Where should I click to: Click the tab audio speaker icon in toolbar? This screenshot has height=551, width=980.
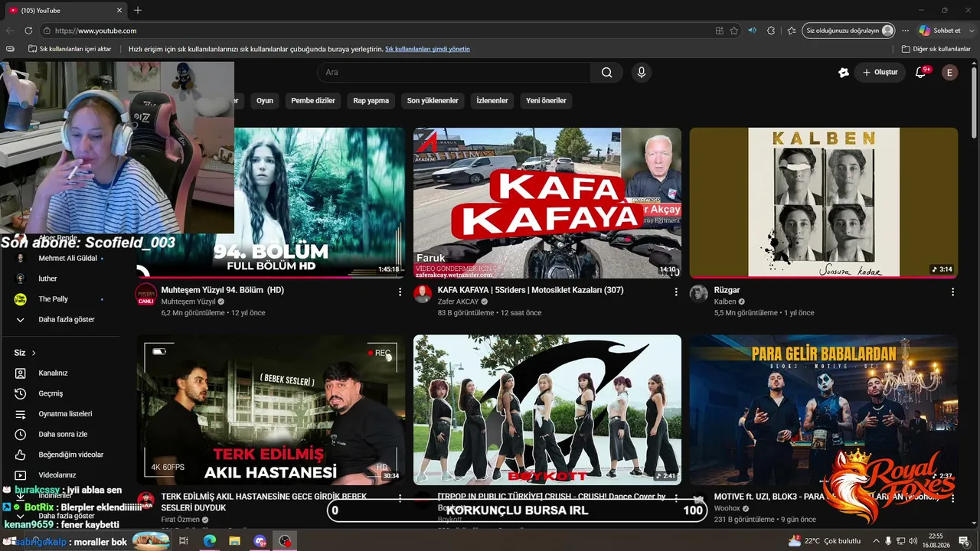[x=752, y=31]
